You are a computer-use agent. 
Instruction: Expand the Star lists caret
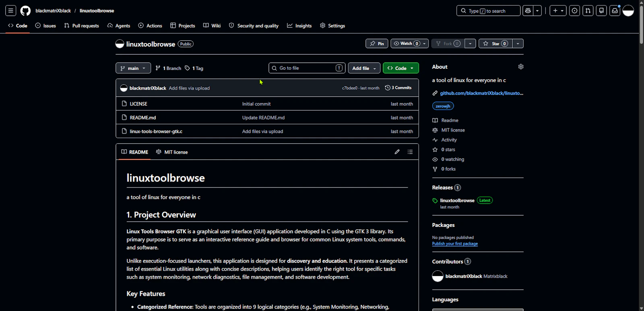click(x=518, y=43)
